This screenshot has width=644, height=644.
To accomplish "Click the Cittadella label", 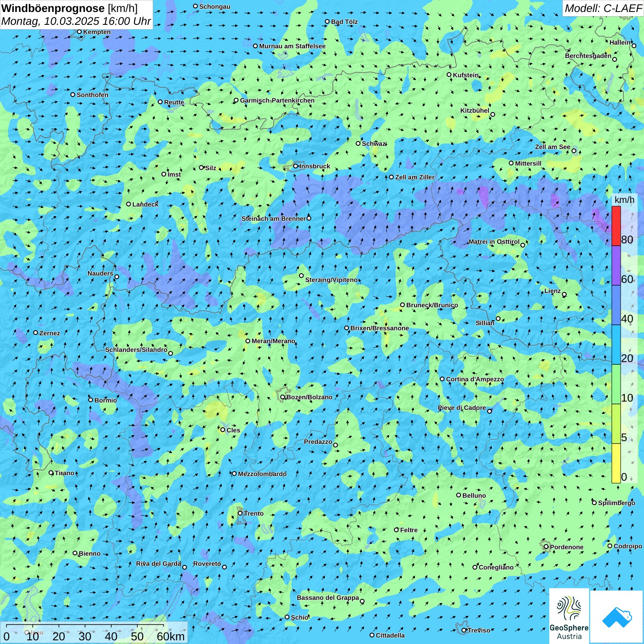I will tap(390, 635).
